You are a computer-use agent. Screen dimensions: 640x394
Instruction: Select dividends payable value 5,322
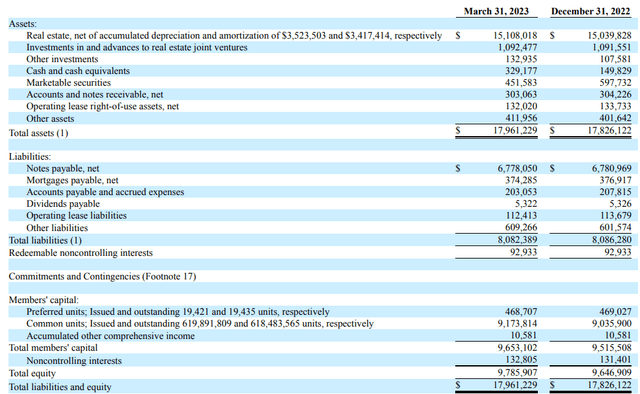click(x=526, y=204)
